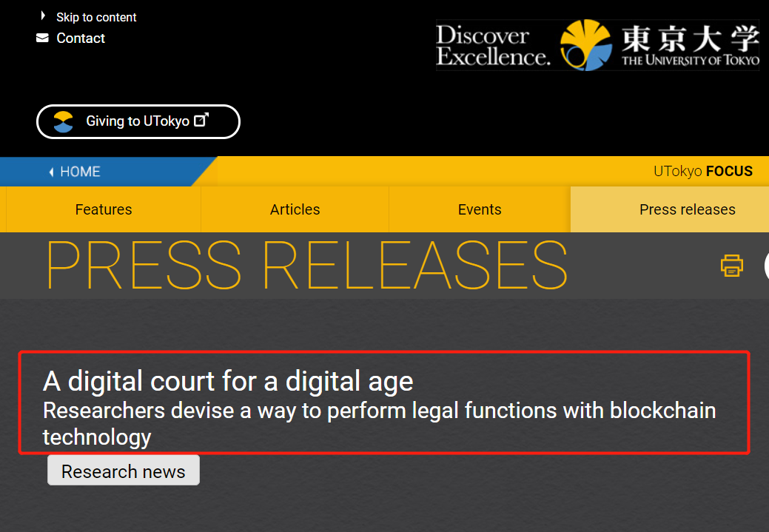
Task: Click the 'Discover Excellence.' slogan text
Action: tap(493, 46)
